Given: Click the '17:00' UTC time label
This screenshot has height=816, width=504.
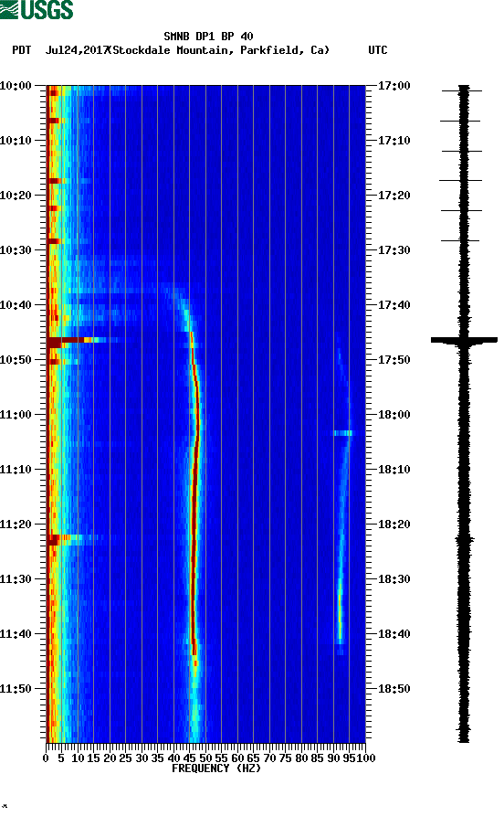Looking at the screenshot, I should coord(394,85).
